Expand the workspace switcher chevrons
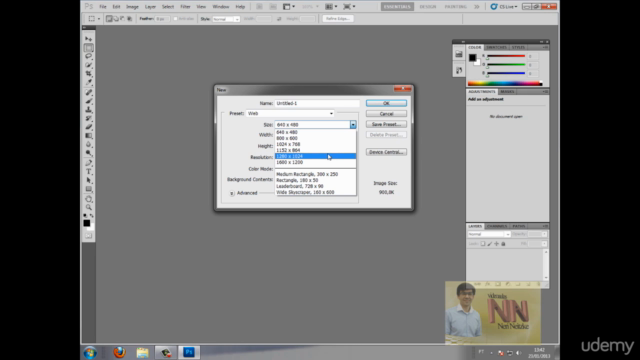Viewport: 640px width, 360px height. coord(477,7)
